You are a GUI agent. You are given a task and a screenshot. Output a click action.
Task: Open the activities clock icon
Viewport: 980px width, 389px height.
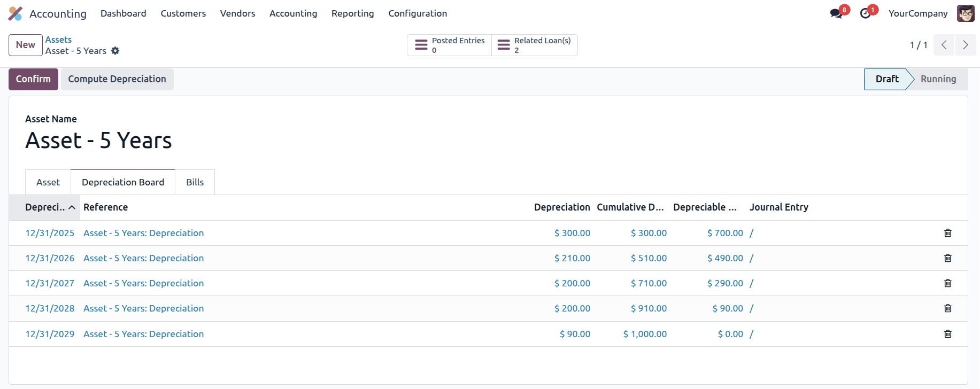pos(866,13)
